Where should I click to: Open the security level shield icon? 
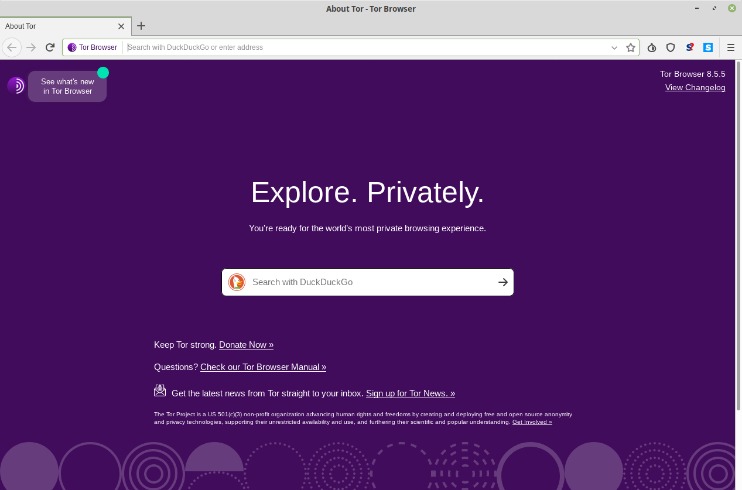670,47
